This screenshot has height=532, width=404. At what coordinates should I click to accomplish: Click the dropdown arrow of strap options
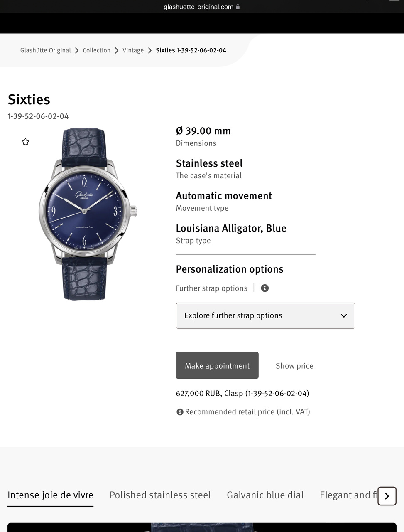[344, 315]
